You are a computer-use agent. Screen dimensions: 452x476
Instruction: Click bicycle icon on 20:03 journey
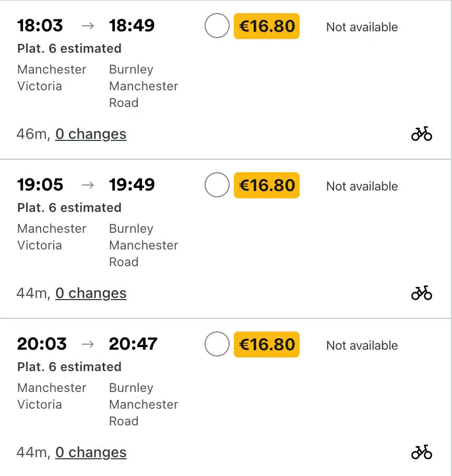pyautogui.click(x=422, y=452)
